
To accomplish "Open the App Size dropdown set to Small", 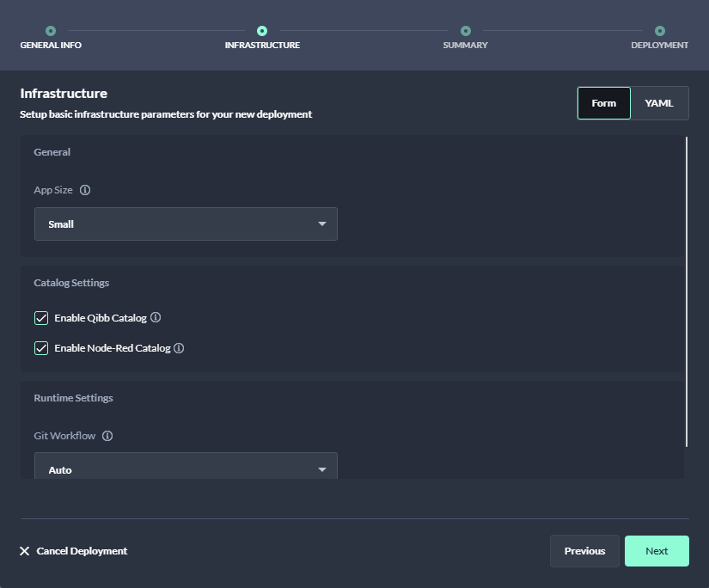I will click(x=186, y=224).
